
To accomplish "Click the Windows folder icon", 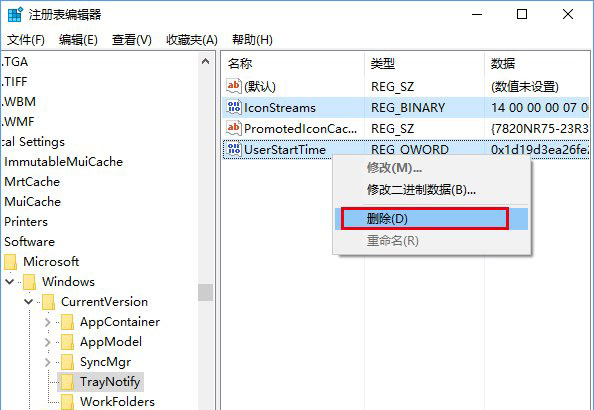I will [x=30, y=282].
